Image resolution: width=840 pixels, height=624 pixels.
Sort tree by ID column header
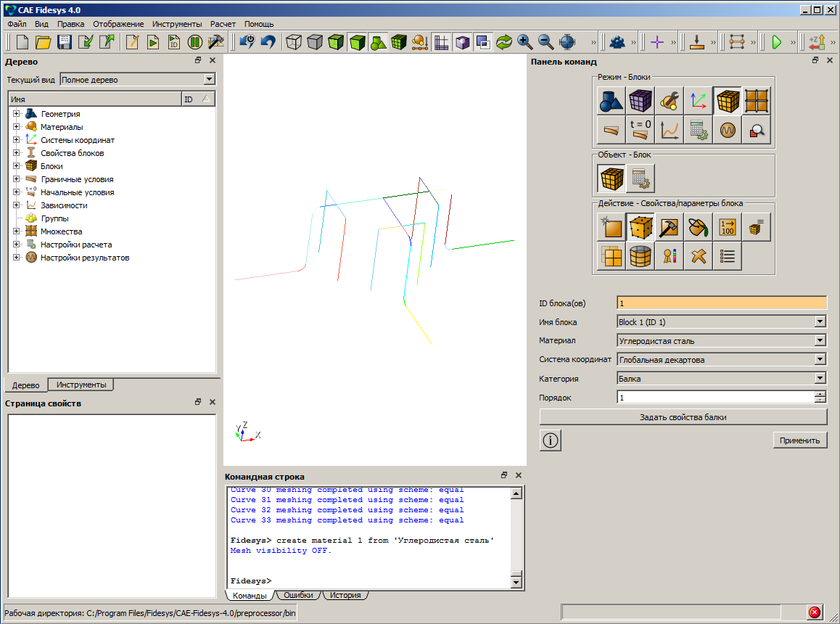point(198,99)
